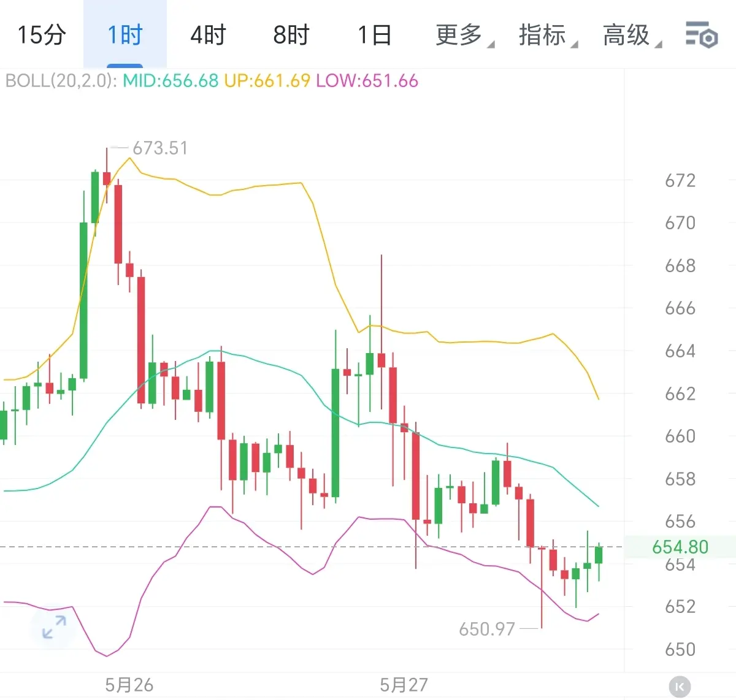Tap the fullscreen expand arrows icon
This screenshot has width=736, height=700.
click(54, 628)
